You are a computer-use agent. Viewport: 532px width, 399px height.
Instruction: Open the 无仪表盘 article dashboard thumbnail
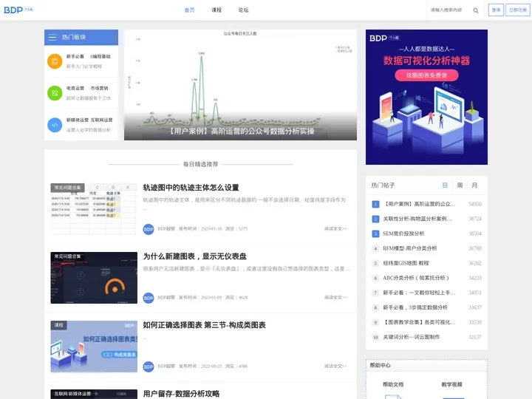(x=94, y=278)
